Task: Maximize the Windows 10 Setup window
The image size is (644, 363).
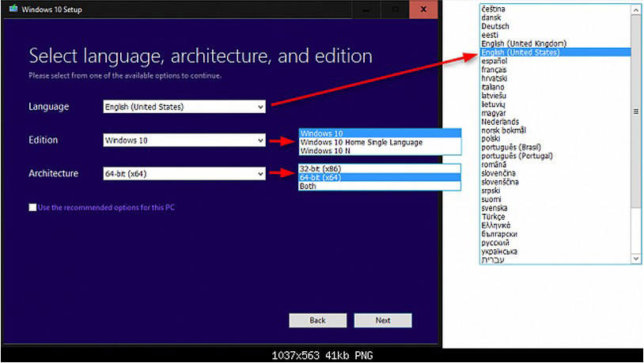Action: tap(395, 9)
